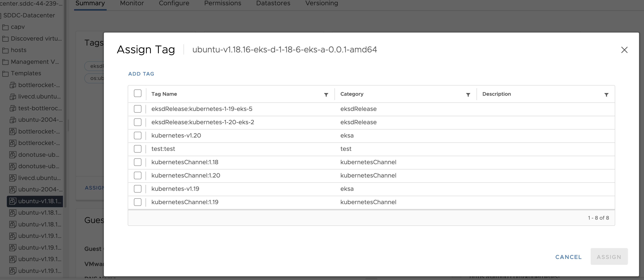Switch to the Configure tab

pos(173,3)
